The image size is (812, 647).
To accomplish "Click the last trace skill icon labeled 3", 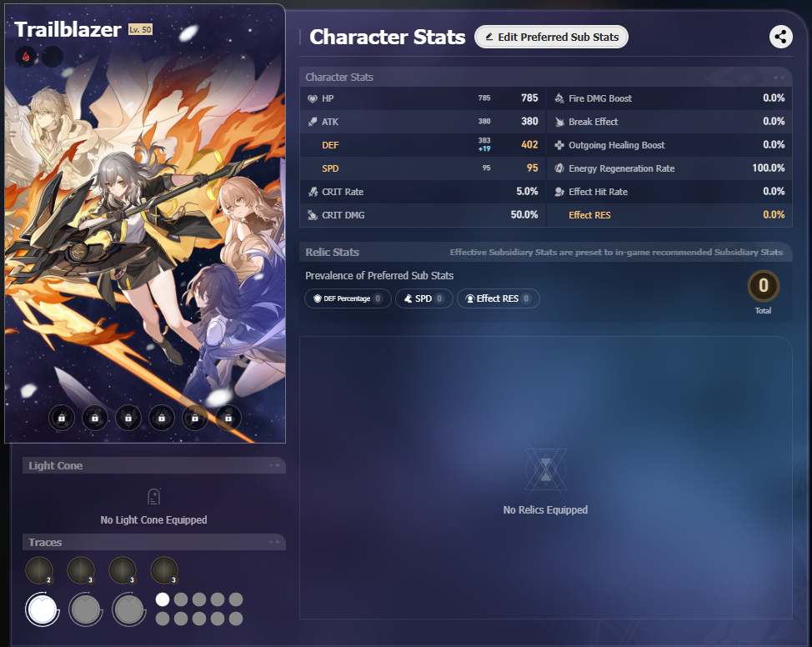I will [164, 570].
